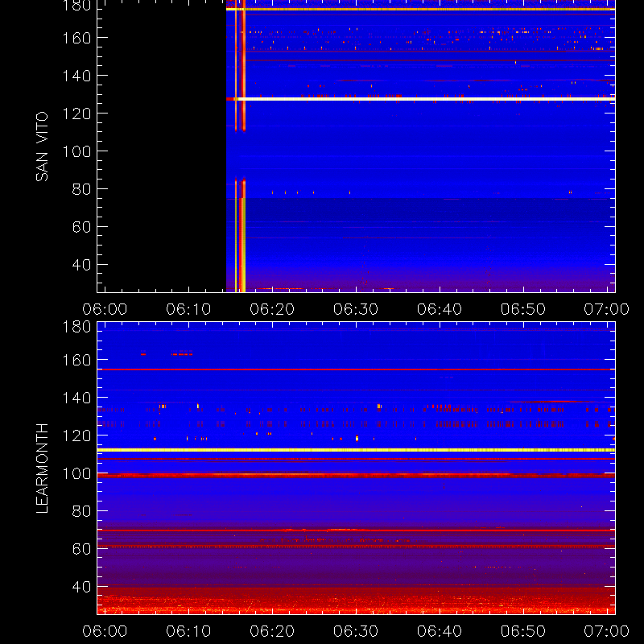The width and height of the screenshot is (644, 644).
Task: Click the 160 frequency tick on San Vito axis
Action: (76, 38)
